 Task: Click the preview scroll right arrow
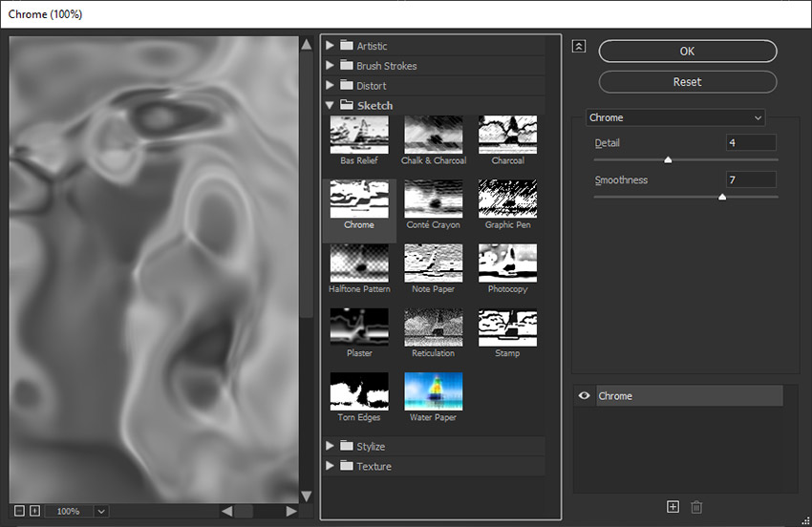[291, 511]
